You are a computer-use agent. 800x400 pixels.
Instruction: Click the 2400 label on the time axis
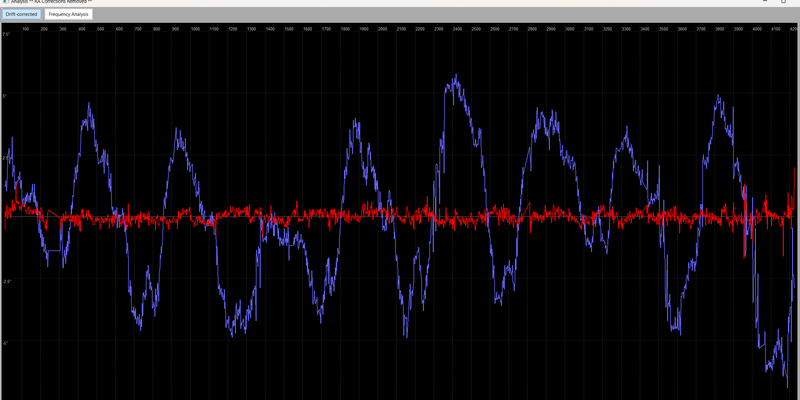(x=457, y=29)
